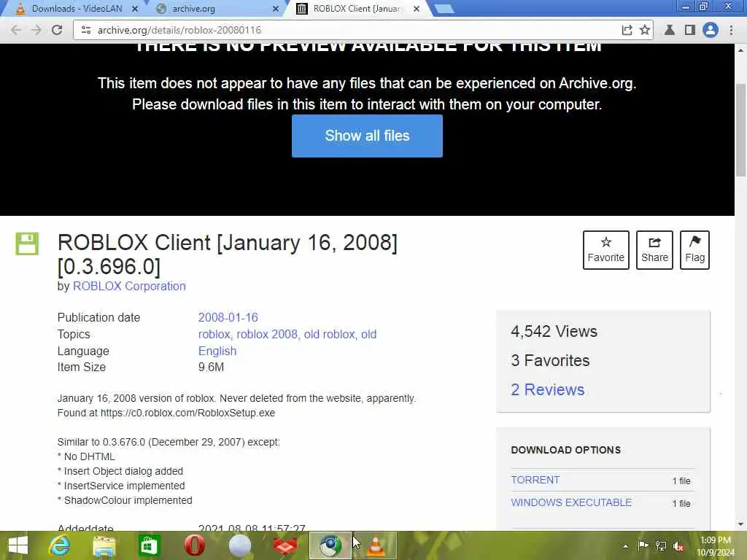The image size is (747, 560).
Task: Click the Share button
Action: (654, 250)
